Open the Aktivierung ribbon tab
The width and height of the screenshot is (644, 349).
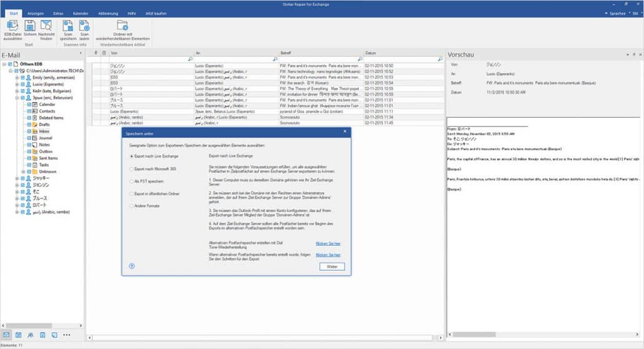108,13
